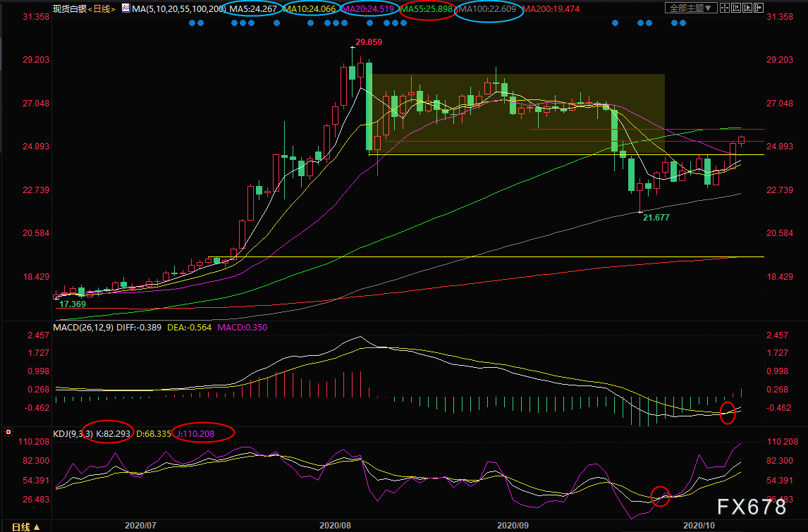Click the second toolbar icon beside crosshair
The height and width of the screenshot is (532, 808).
[x=737, y=8]
